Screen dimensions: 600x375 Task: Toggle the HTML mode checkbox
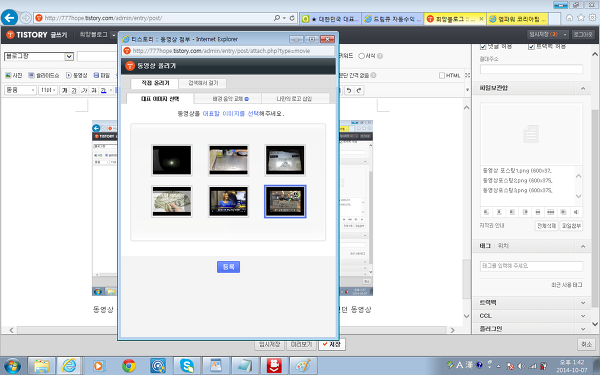[442, 75]
